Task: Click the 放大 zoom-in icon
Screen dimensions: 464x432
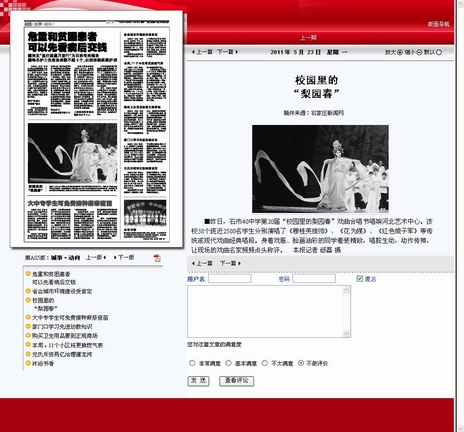Action: 400,52
